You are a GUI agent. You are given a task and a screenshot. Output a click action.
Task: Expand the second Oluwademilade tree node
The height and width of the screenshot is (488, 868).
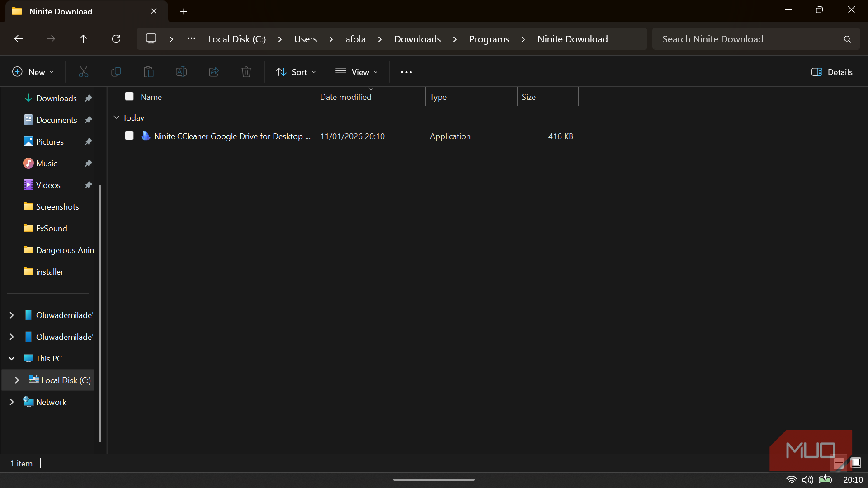tap(12, 337)
